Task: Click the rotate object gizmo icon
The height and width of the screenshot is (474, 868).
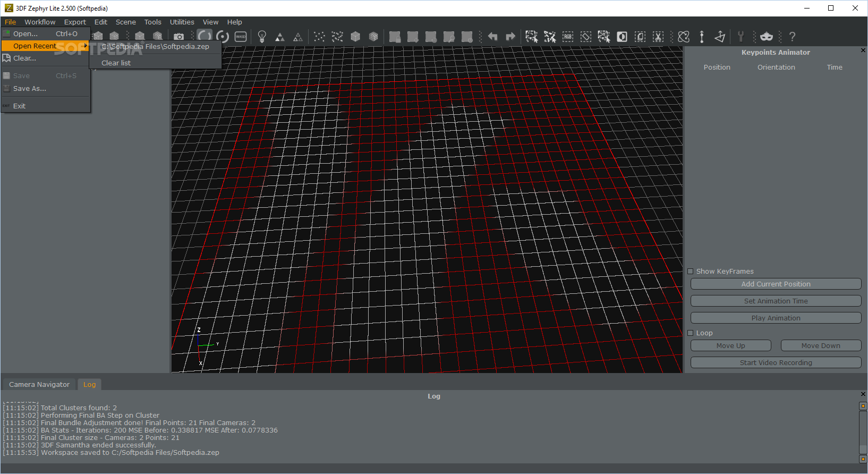Action: (684, 37)
